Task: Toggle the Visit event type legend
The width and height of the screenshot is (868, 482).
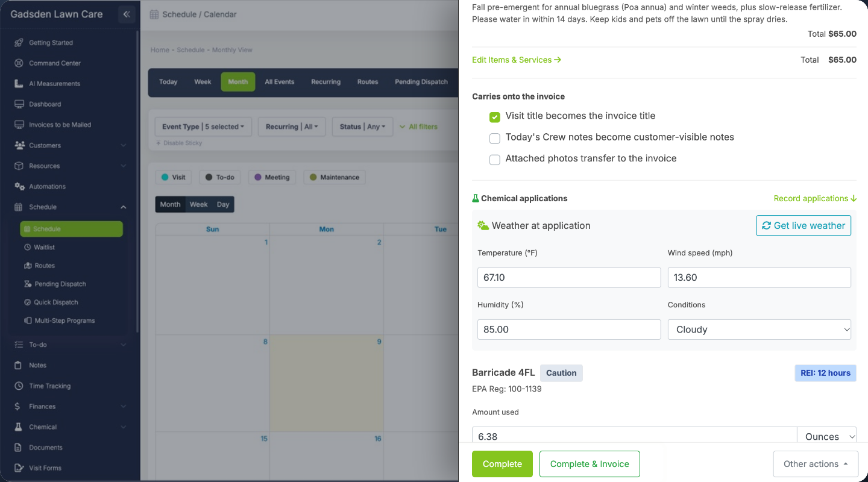Action: pos(173,177)
